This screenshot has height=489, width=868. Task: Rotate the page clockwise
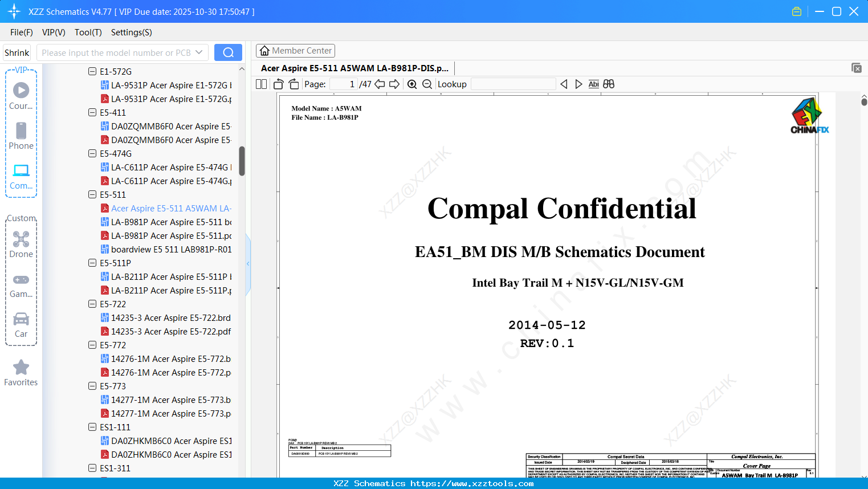294,84
